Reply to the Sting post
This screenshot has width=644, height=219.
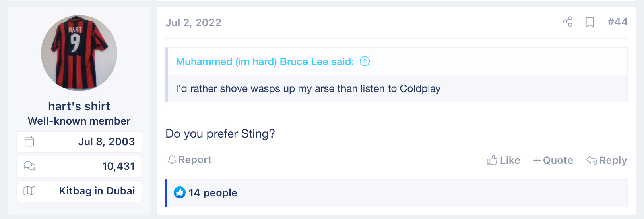pos(607,160)
